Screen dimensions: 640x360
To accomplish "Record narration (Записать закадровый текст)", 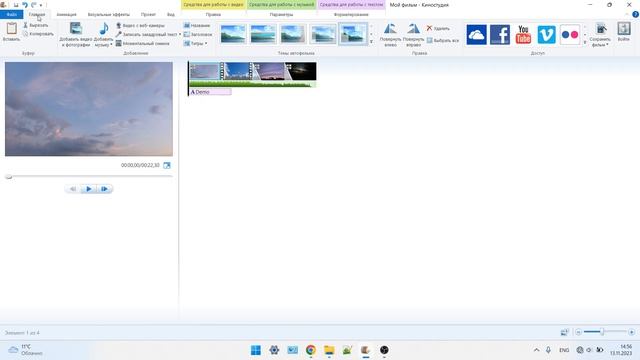I will 147,34.
